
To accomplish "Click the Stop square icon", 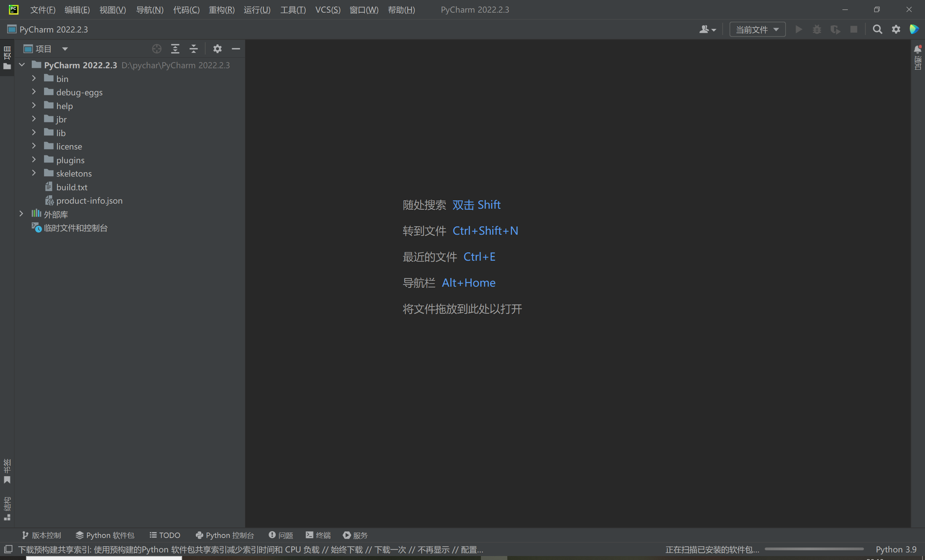I will point(854,29).
